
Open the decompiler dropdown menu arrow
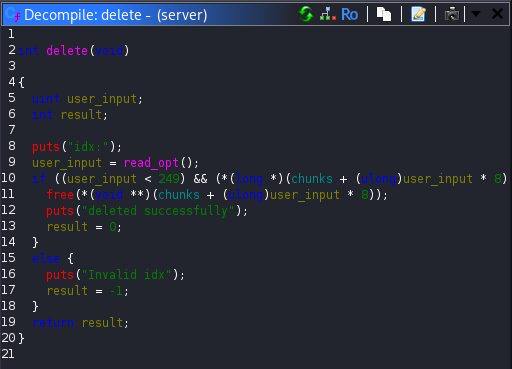click(475, 14)
